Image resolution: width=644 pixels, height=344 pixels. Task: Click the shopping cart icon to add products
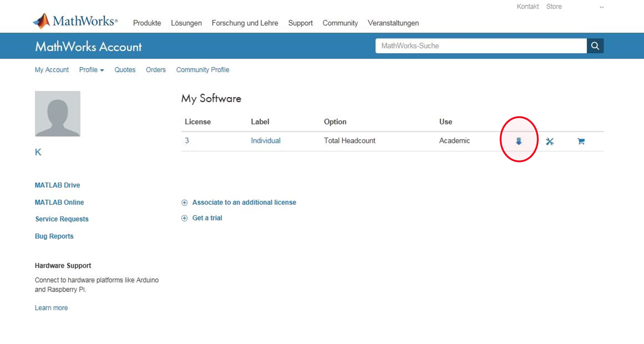581,141
